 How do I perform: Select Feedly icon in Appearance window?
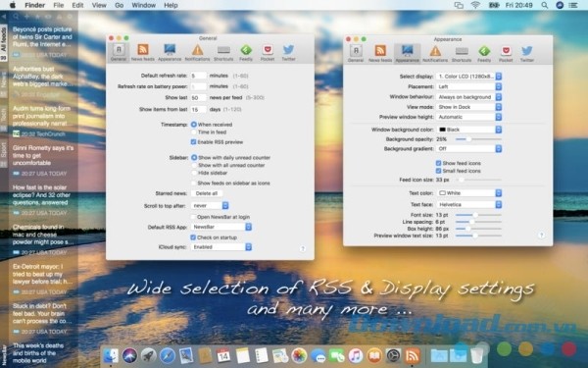tap(484, 53)
